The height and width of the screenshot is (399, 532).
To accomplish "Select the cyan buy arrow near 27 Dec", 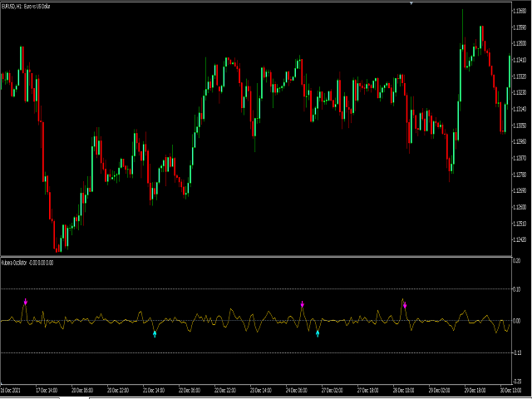I will tap(318, 333).
